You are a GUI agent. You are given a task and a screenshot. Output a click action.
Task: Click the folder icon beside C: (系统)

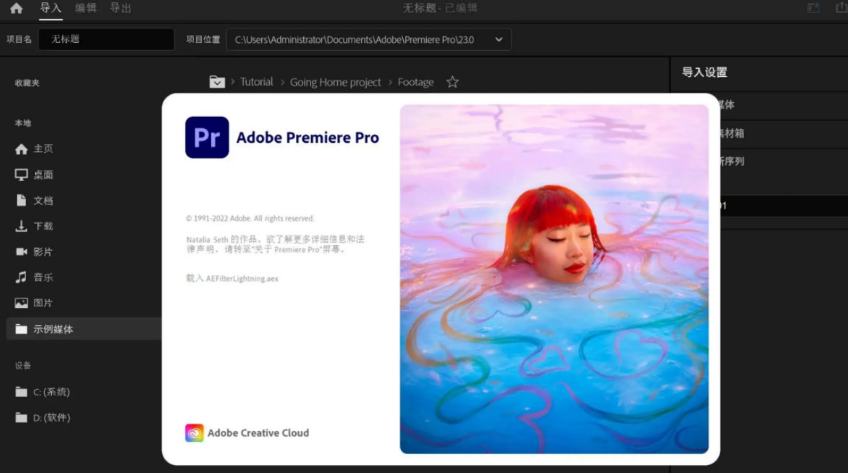coord(21,392)
